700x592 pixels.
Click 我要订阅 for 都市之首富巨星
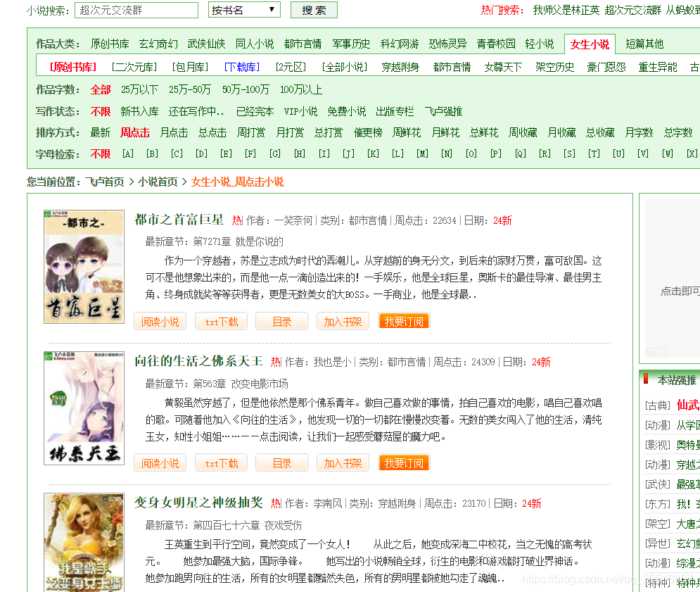(404, 322)
